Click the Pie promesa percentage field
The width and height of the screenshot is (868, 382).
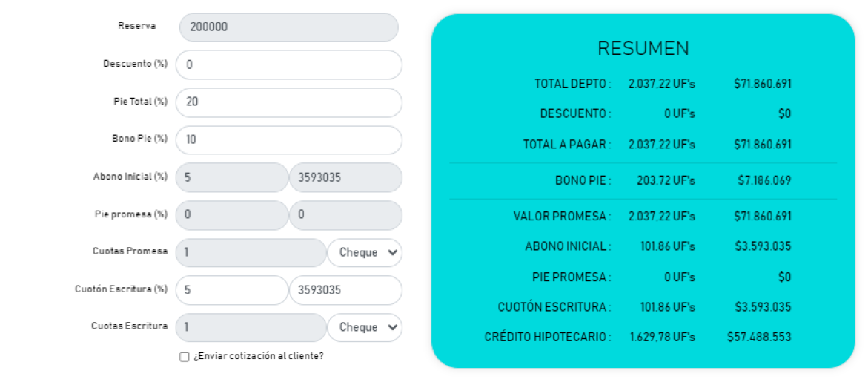232,215
